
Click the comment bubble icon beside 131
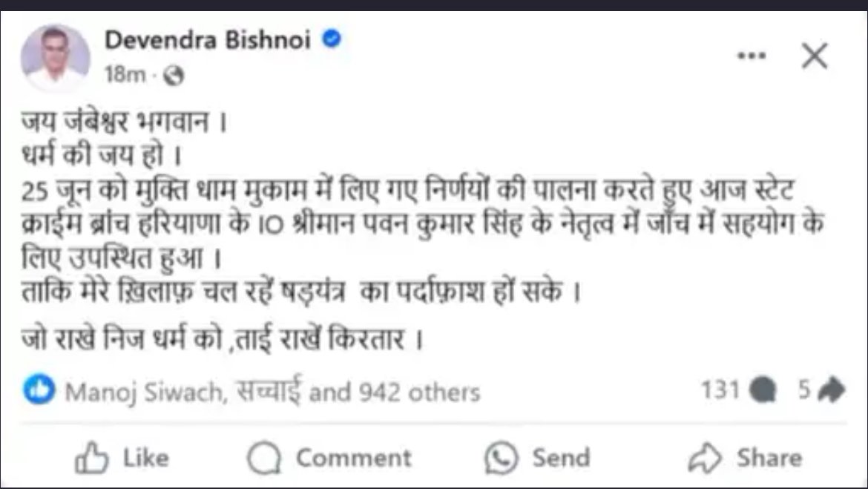(x=763, y=390)
